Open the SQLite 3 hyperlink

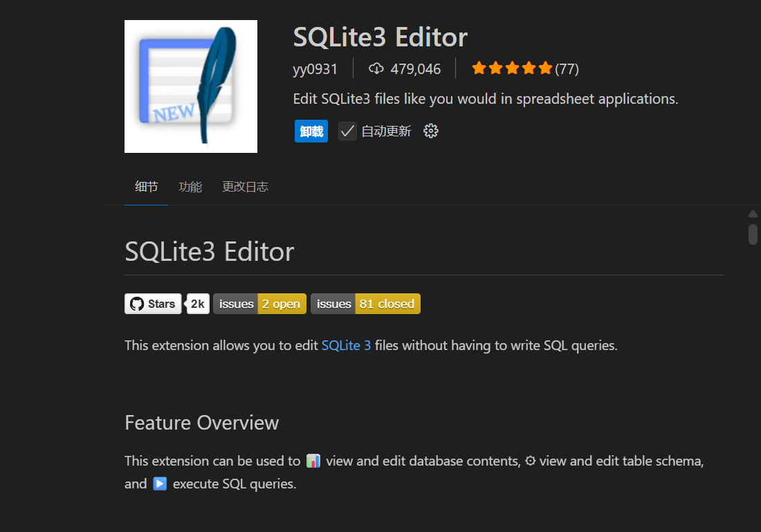click(346, 345)
